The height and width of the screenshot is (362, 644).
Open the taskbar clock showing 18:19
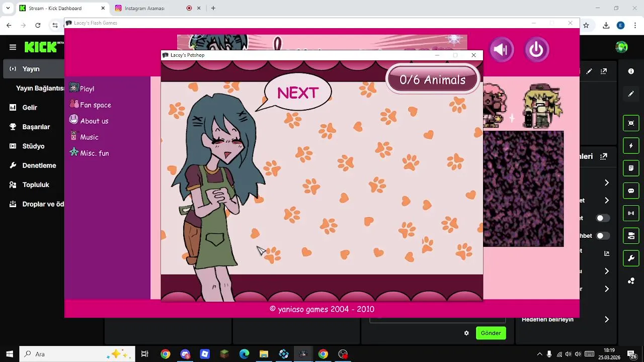(609, 354)
